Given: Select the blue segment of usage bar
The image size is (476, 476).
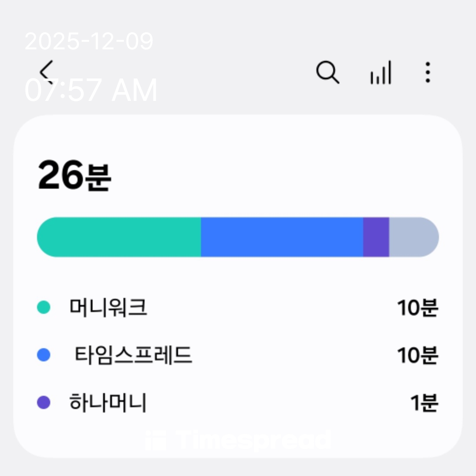Looking at the screenshot, I should pos(282,237).
